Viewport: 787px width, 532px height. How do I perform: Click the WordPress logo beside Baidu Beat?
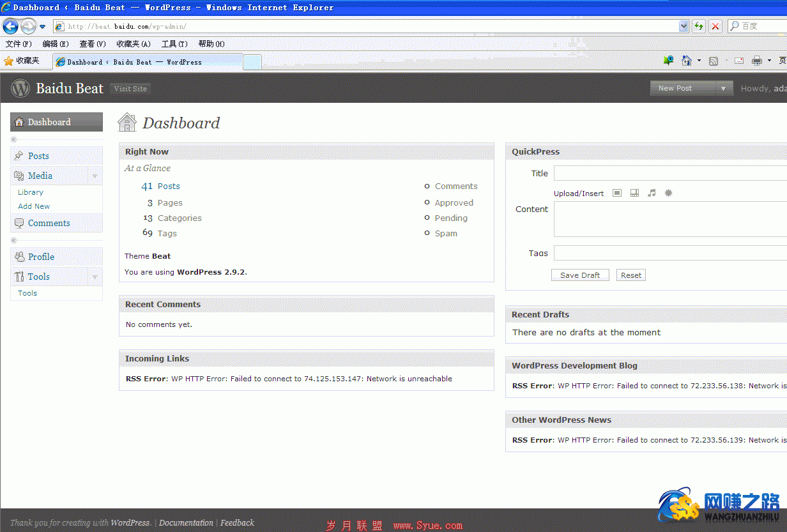[20, 88]
